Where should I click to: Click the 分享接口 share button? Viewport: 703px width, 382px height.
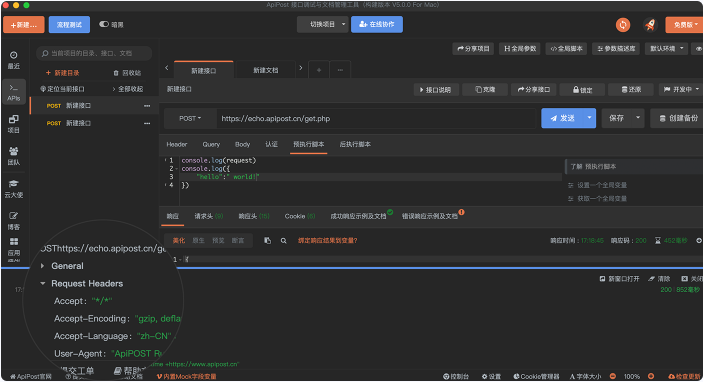(534, 90)
